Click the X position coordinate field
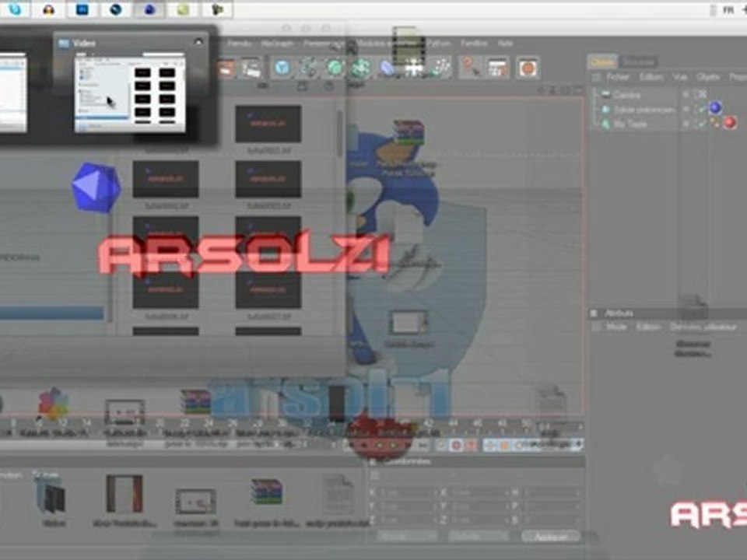747x560 pixels. (407, 493)
